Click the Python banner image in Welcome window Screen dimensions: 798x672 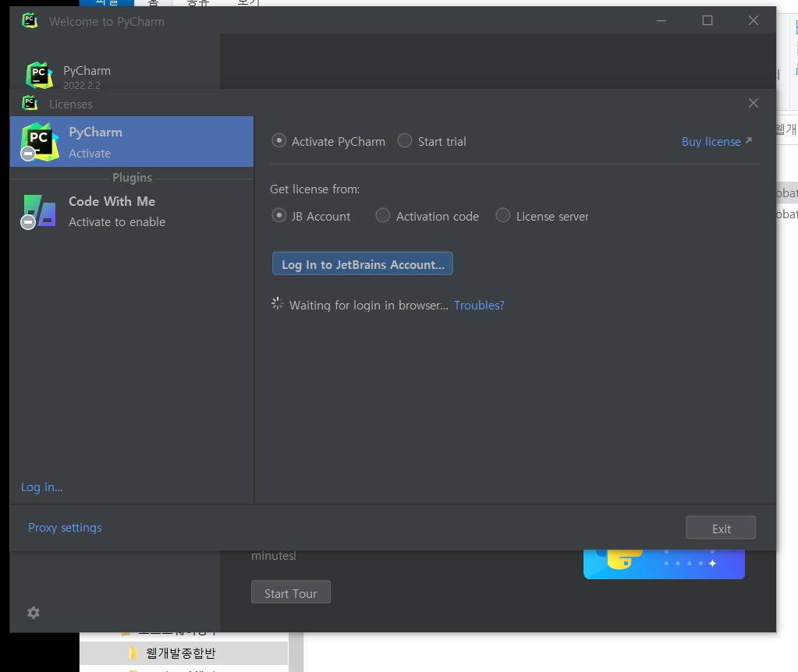tap(664, 564)
